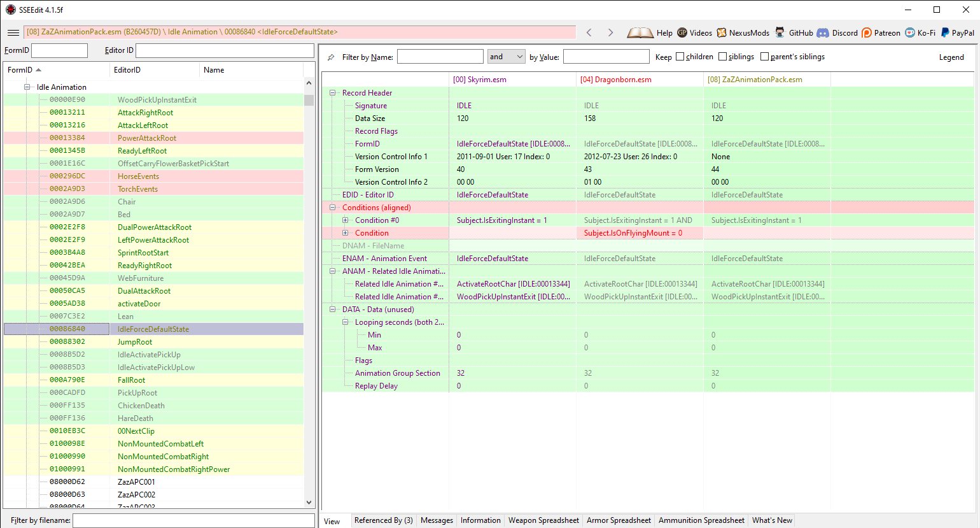Collapse the Idle Animation tree node
The image size is (980, 528).
point(27,87)
